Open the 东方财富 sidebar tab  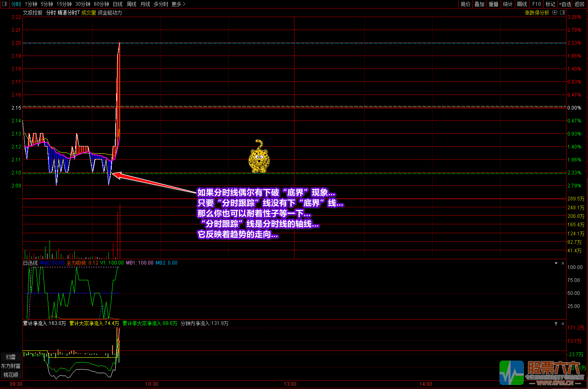click(11, 366)
